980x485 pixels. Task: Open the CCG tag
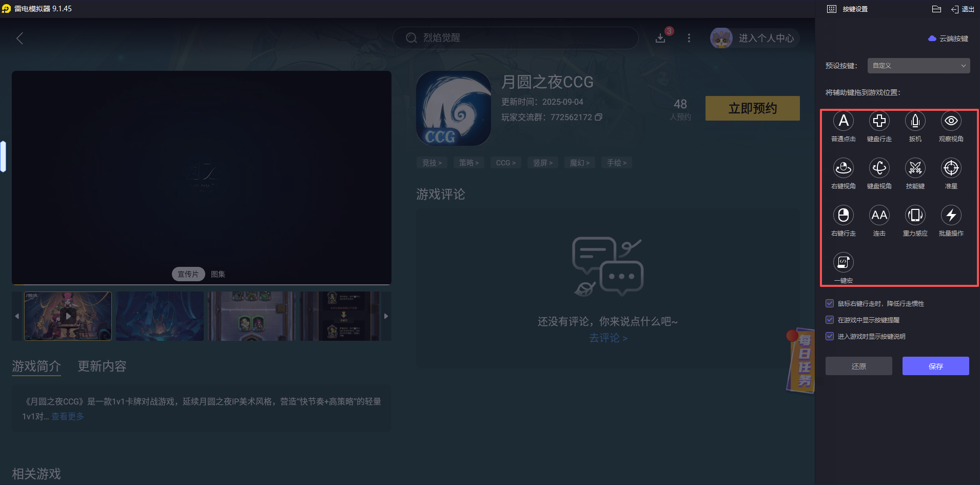(506, 163)
